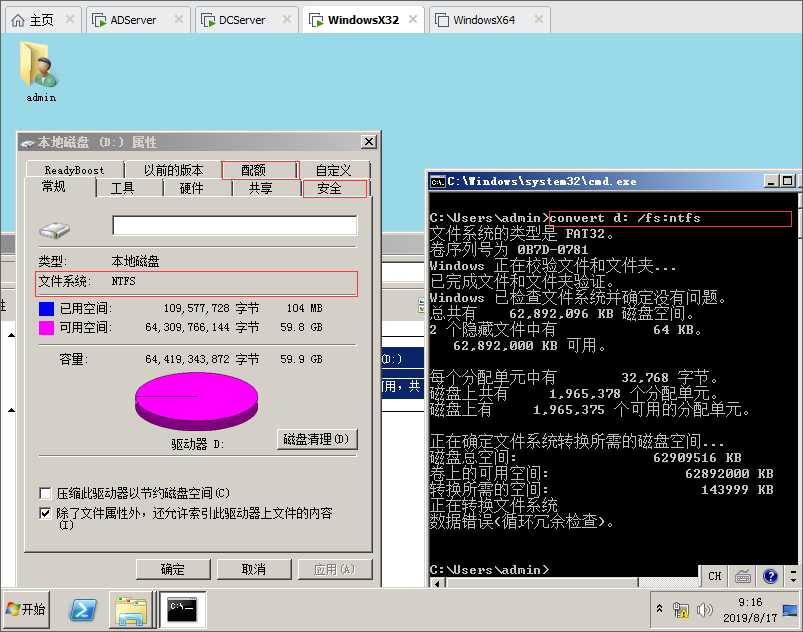Click the cmd.exe window title icon
Screen dimensions: 803x632
(x=438, y=181)
